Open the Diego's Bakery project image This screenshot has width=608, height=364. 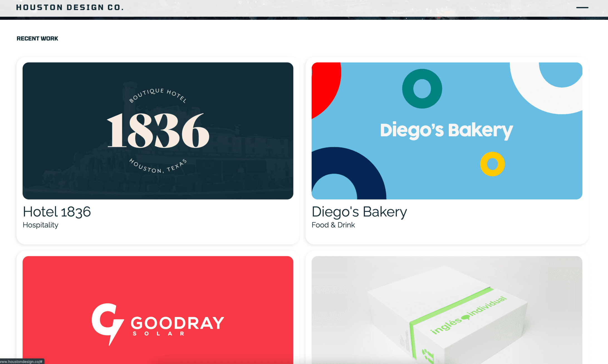click(447, 131)
